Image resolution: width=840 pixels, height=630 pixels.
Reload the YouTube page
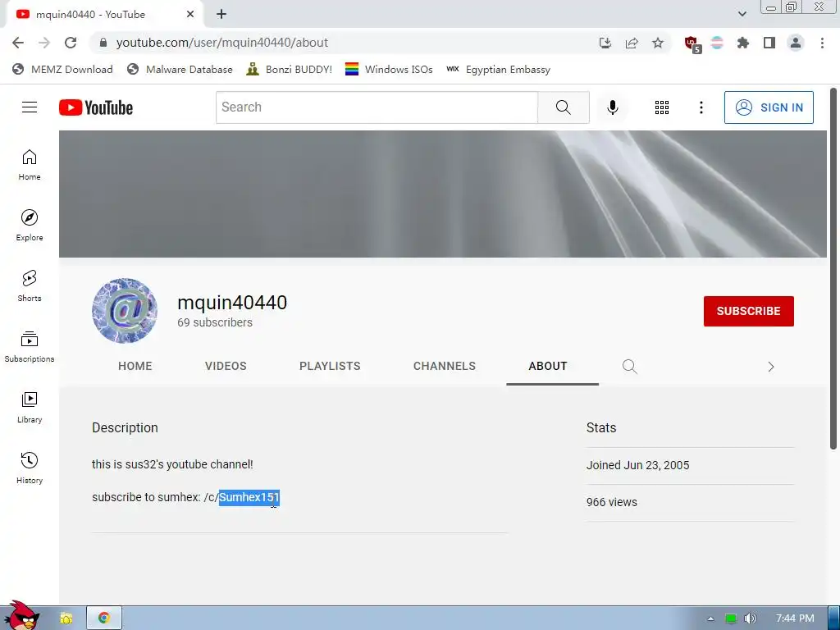[71, 43]
